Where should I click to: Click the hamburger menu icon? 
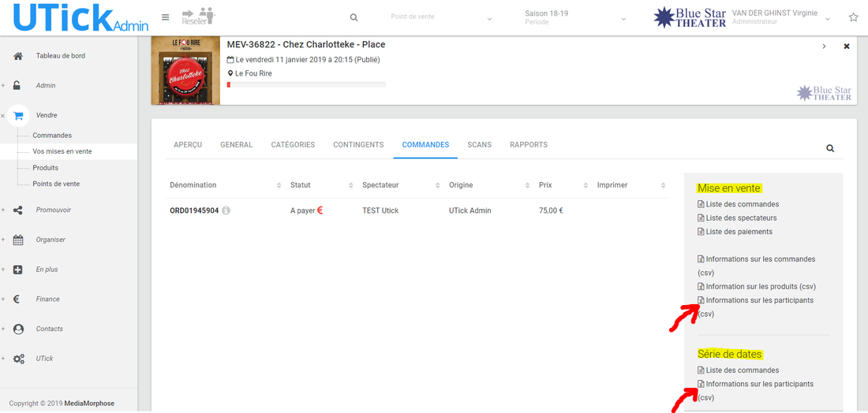coord(165,17)
